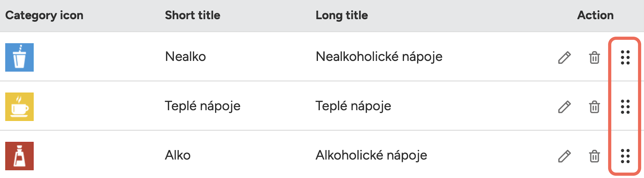Click the drag handle for Teplé nápoje row
Screen dimensions: 644x178
(625, 107)
